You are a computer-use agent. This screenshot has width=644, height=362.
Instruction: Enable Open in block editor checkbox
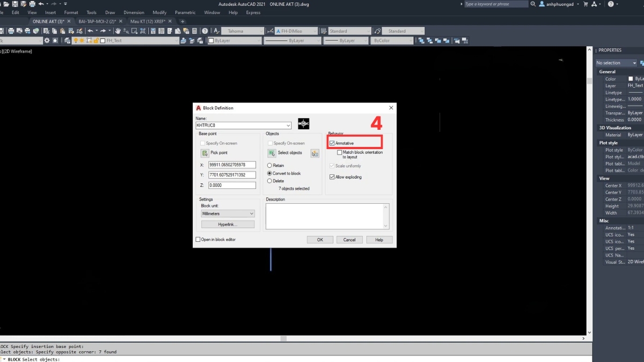[x=198, y=240]
